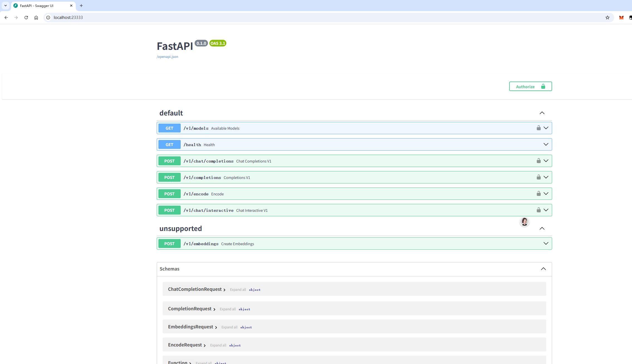Screen dimensions: 632x364
Task: Open the tab search dropdown arrow
Action: tap(6, 6)
